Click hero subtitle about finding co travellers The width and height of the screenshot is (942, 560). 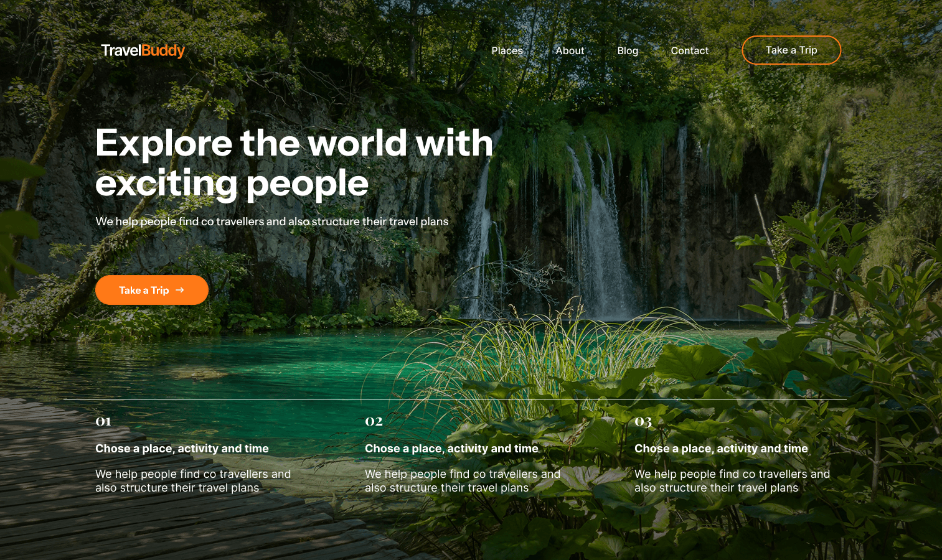coord(272,222)
